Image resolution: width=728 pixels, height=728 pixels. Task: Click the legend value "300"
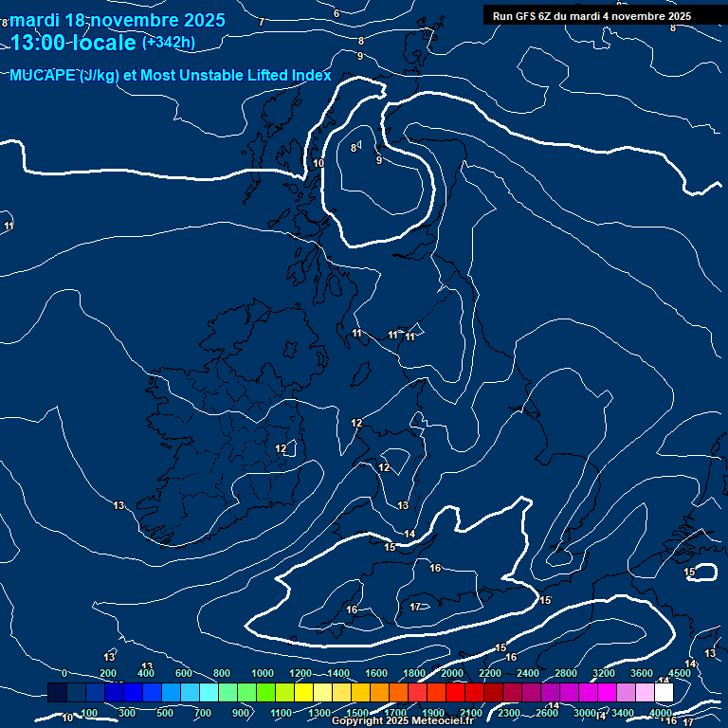(x=127, y=713)
